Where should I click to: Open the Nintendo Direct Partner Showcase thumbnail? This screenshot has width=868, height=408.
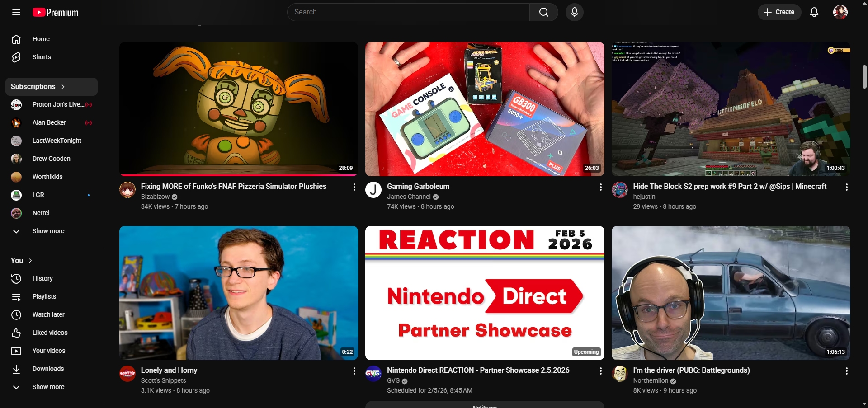click(x=484, y=293)
